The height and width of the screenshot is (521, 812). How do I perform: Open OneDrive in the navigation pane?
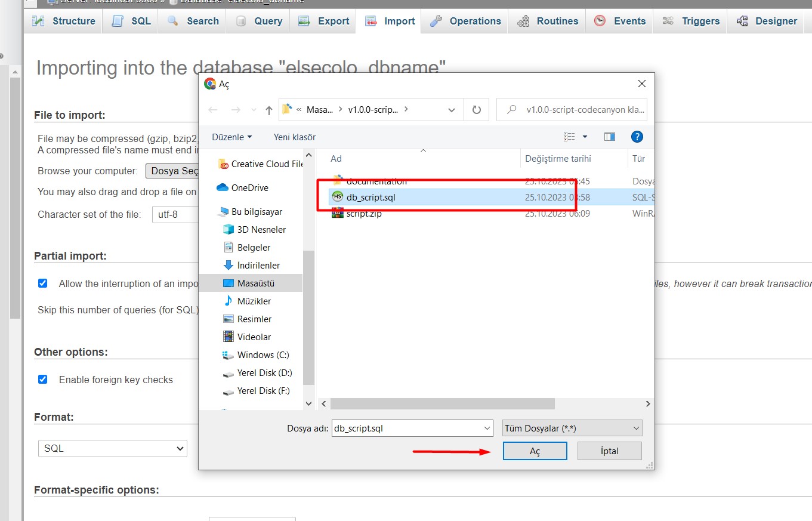coord(243,187)
